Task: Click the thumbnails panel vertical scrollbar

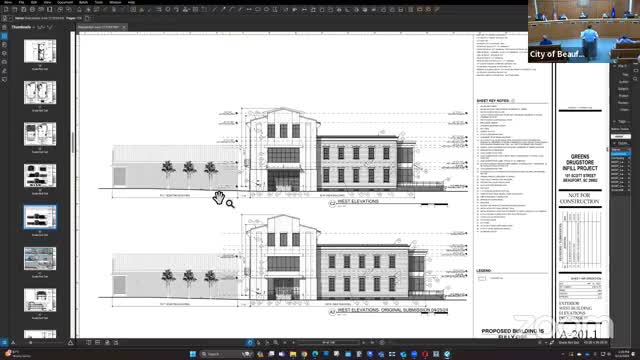Action: 73,143
